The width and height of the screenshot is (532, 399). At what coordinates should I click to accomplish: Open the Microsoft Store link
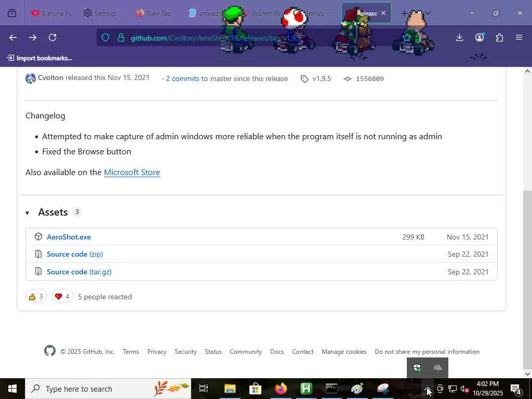coord(131,172)
